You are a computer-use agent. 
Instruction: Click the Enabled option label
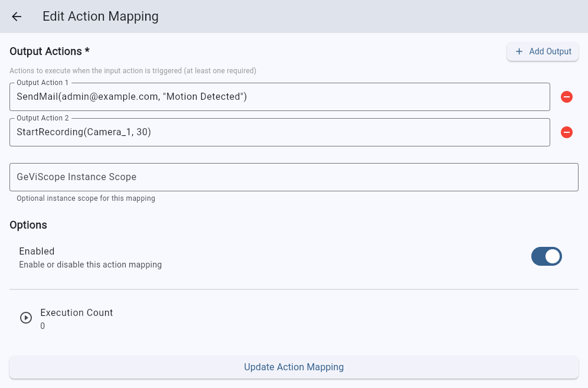37,252
